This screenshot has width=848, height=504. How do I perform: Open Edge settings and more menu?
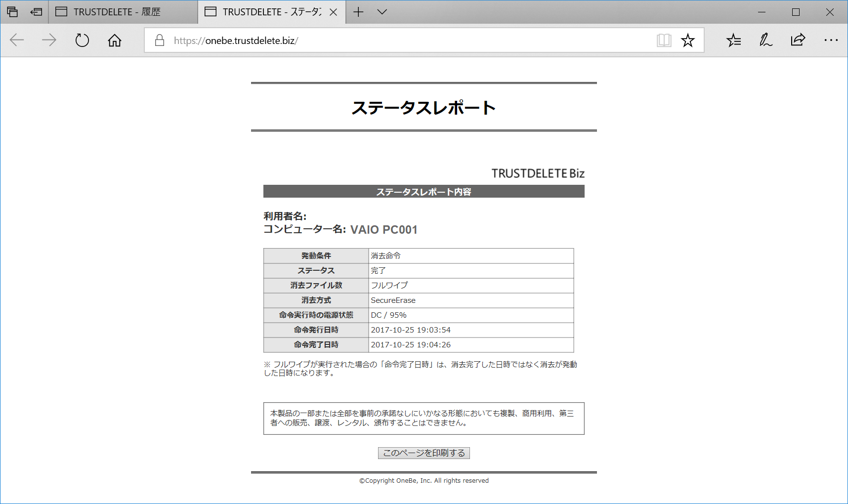click(x=831, y=40)
